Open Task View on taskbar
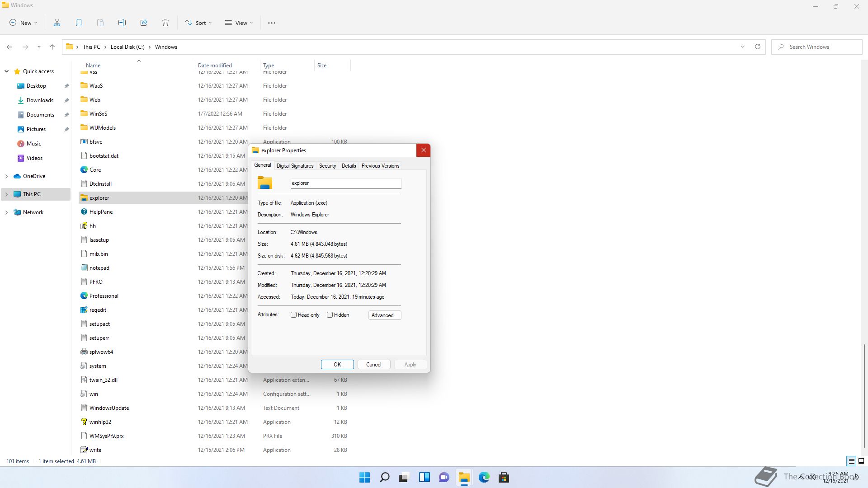Image resolution: width=868 pixels, height=488 pixels. click(404, 477)
